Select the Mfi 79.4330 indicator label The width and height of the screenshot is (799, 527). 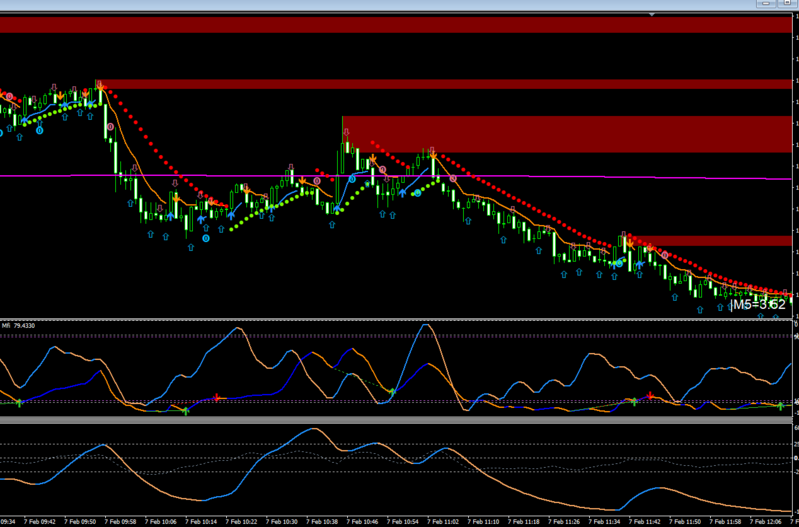(19, 325)
